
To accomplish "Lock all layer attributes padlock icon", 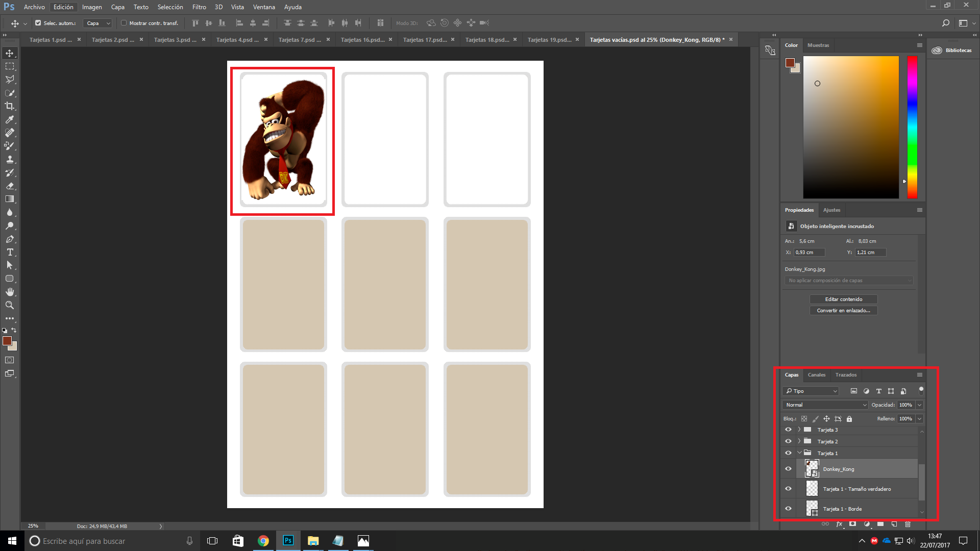I will click(849, 419).
